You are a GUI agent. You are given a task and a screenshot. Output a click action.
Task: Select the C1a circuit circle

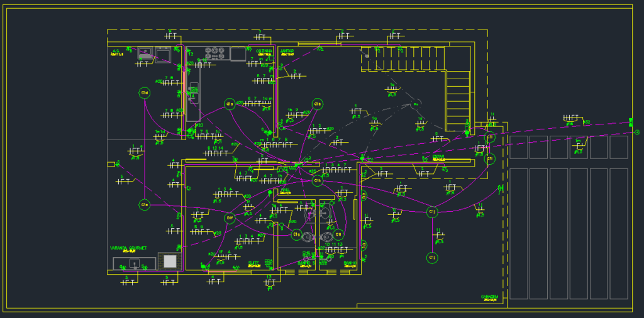tap(229, 104)
